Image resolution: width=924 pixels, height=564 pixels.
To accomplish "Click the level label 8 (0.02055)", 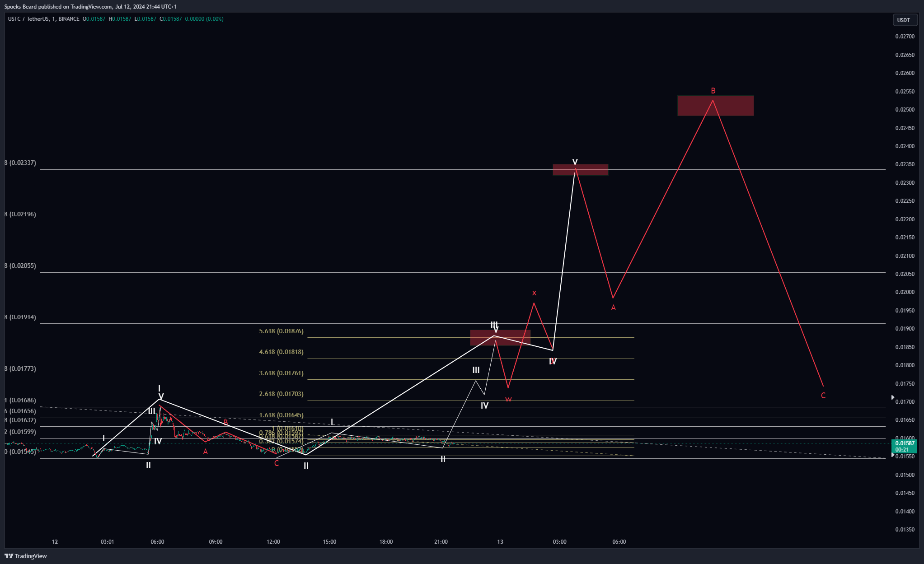I will (20, 266).
